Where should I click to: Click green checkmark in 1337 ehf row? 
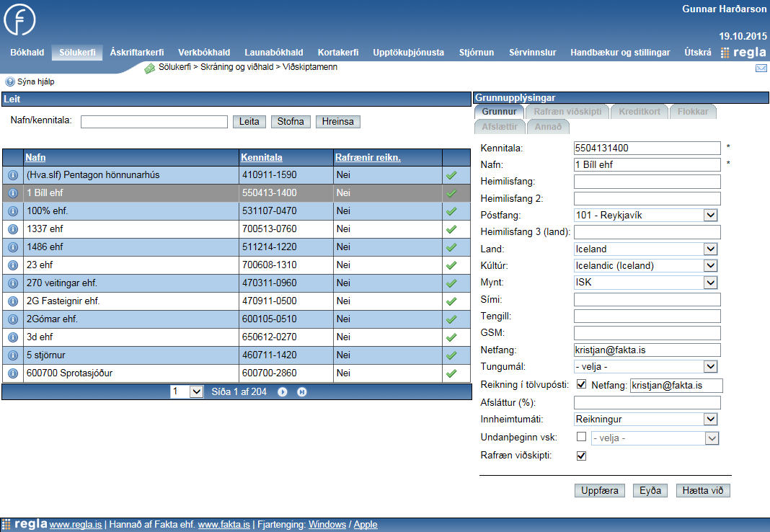[x=451, y=229]
